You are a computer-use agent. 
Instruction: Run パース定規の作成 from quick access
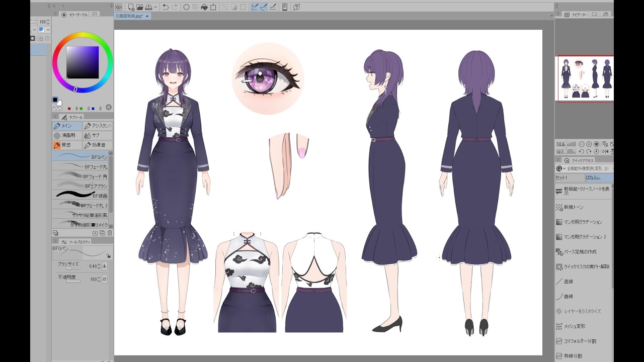(584, 252)
